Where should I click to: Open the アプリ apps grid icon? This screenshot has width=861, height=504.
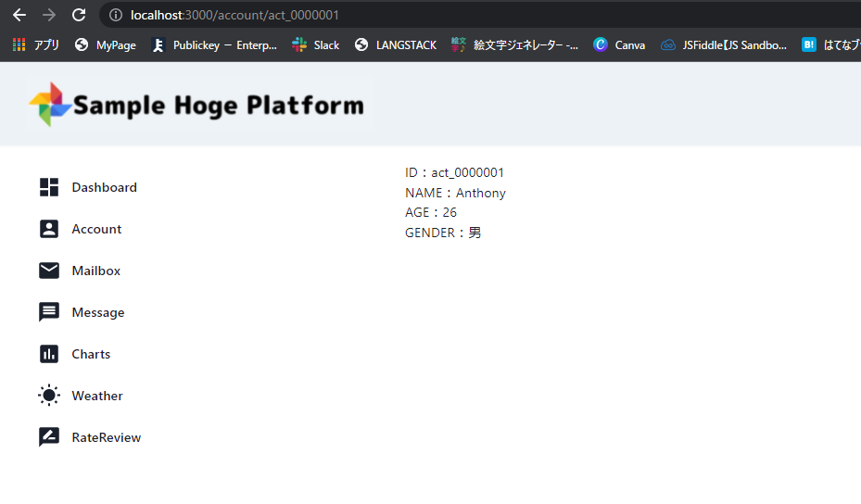point(19,45)
